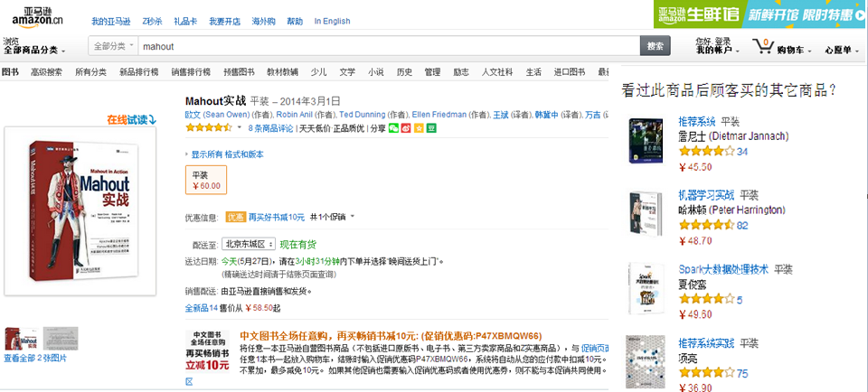
Task: Expand the 全部商品分类 browse menu
Action: tap(33, 50)
